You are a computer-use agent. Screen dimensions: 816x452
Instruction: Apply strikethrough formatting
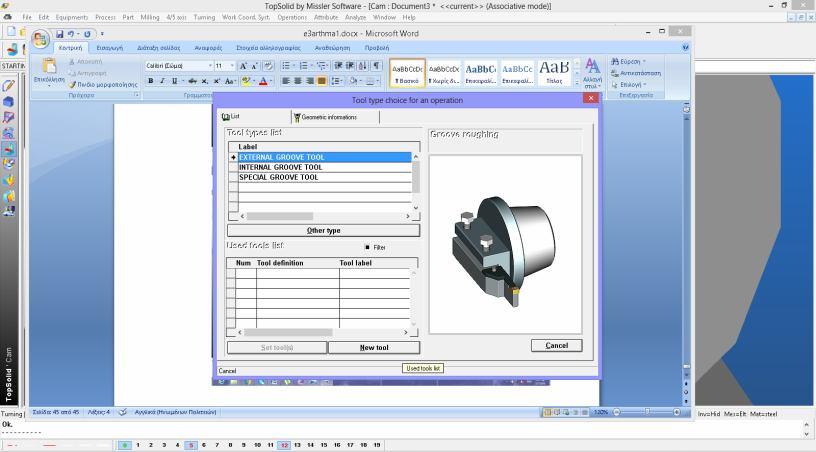pyautogui.click(x=193, y=81)
